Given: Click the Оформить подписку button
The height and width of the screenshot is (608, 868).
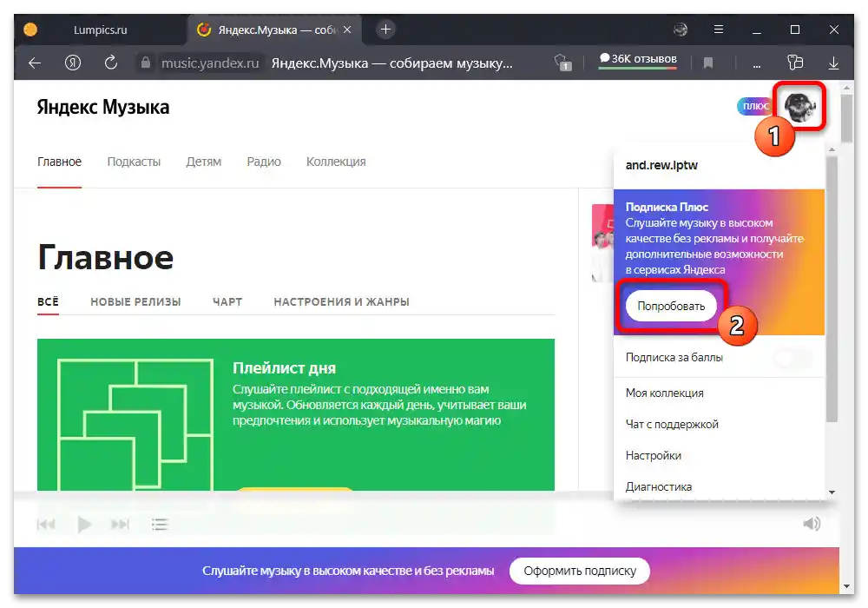Looking at the screenshot, I should click(580, 571).
